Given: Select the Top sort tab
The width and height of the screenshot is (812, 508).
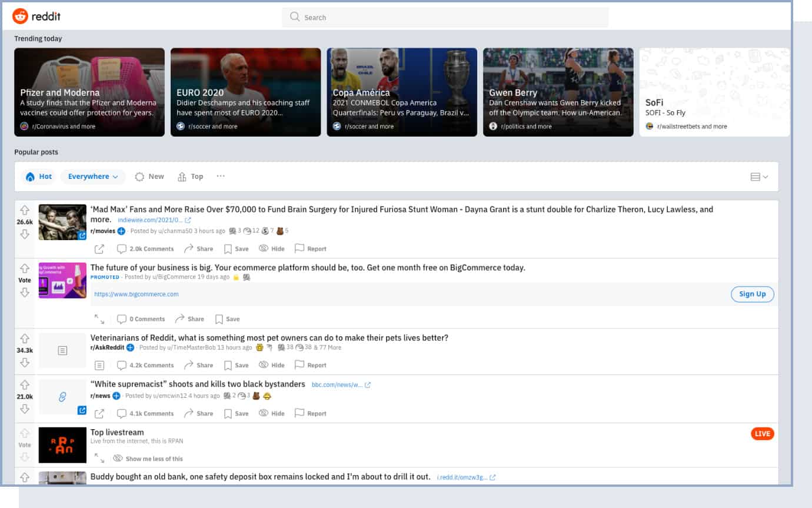Looking at the screenshot, I should (190, 177).
